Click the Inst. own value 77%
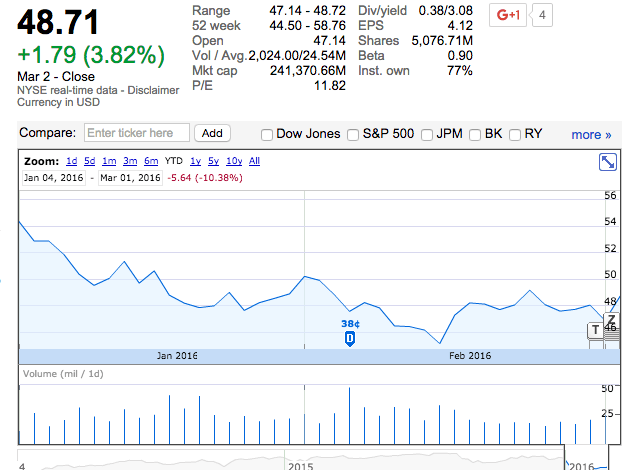 (x=460, y=71)
